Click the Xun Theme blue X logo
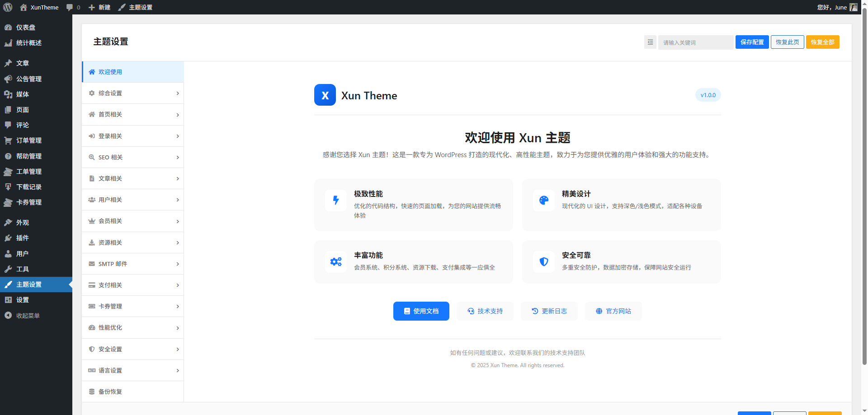 pos(325,95)
